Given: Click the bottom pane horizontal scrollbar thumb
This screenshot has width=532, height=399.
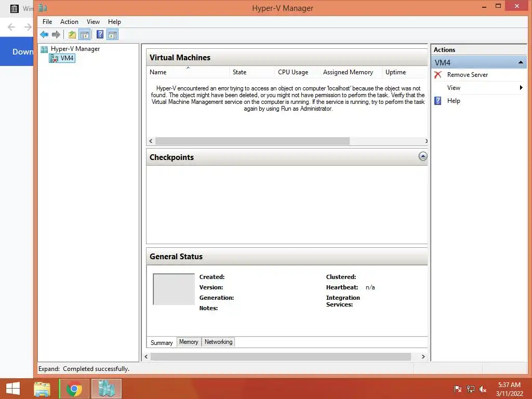Looking at the screenshot, I should click(x=281, y=356).
